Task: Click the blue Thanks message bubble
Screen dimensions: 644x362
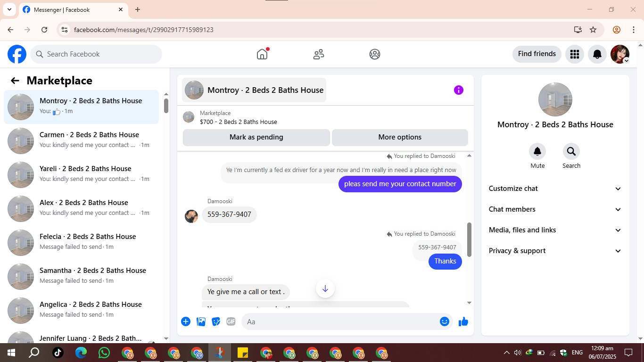Action: 445,261
